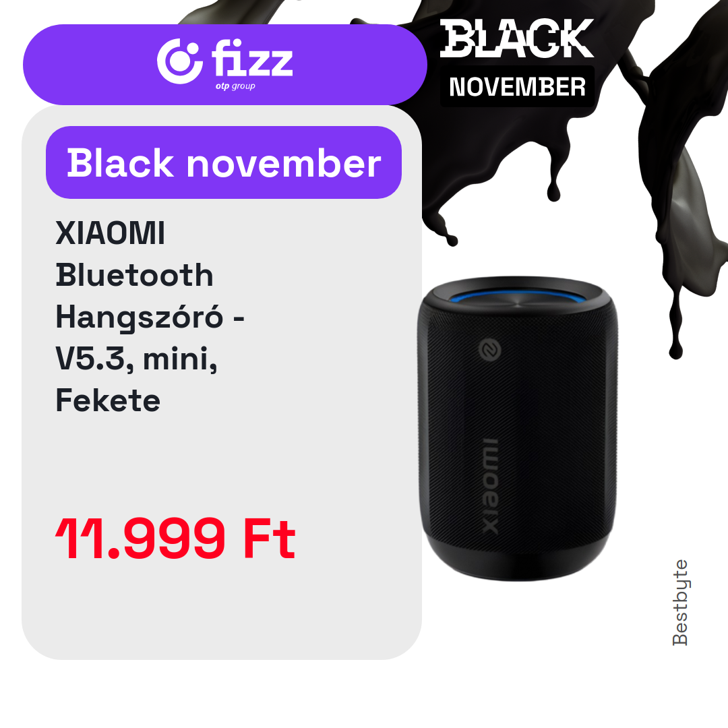Click the otp group text under fizz
The image size is (728, 728).
[x=235, y=86]
